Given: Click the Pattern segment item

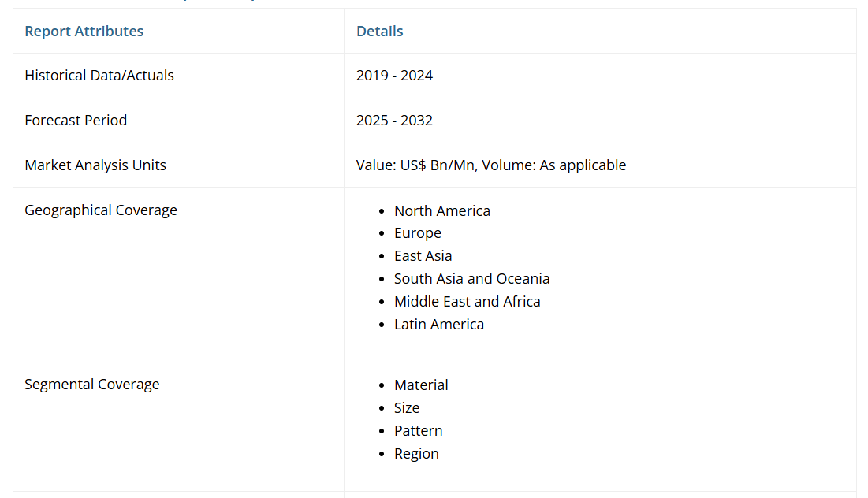Looking at the screenshot, I should [418, 431].
